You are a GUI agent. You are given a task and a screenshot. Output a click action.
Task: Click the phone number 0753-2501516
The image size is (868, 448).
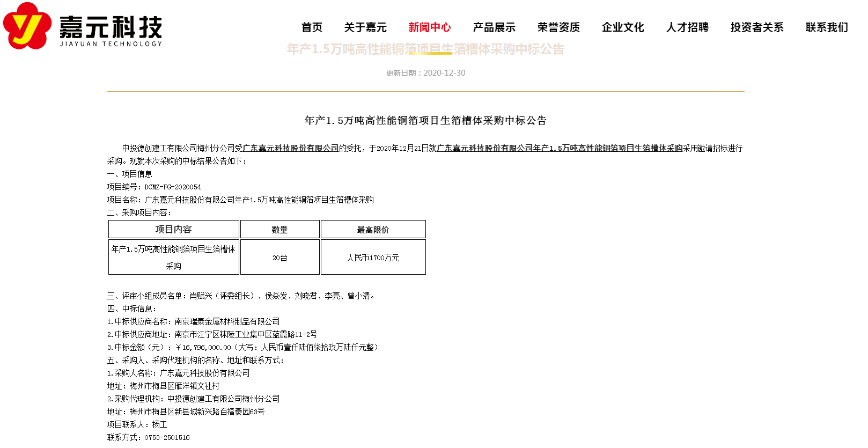coord(167,437)
